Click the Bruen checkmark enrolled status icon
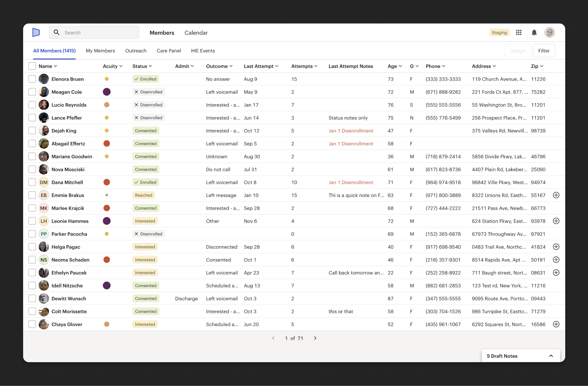This screenshot has width=588, height=386. point(136,79)
